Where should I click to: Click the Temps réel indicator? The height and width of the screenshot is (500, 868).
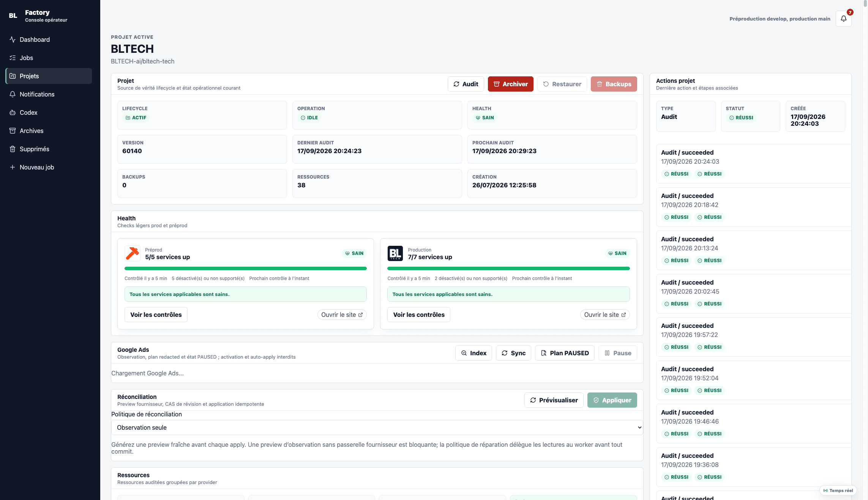[838, 491]
